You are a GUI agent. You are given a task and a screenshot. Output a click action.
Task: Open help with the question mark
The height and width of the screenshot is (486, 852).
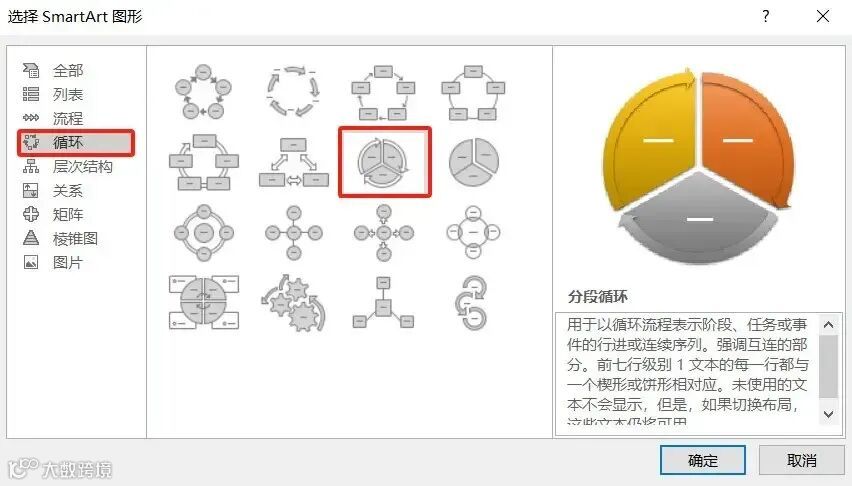point(766,16)
